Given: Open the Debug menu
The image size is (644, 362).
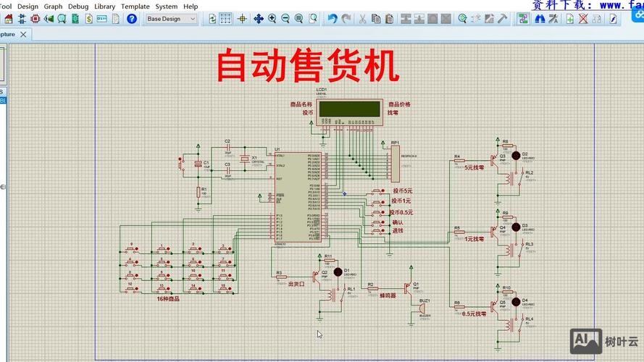Looking at the screenshot, I should (78, 6).
